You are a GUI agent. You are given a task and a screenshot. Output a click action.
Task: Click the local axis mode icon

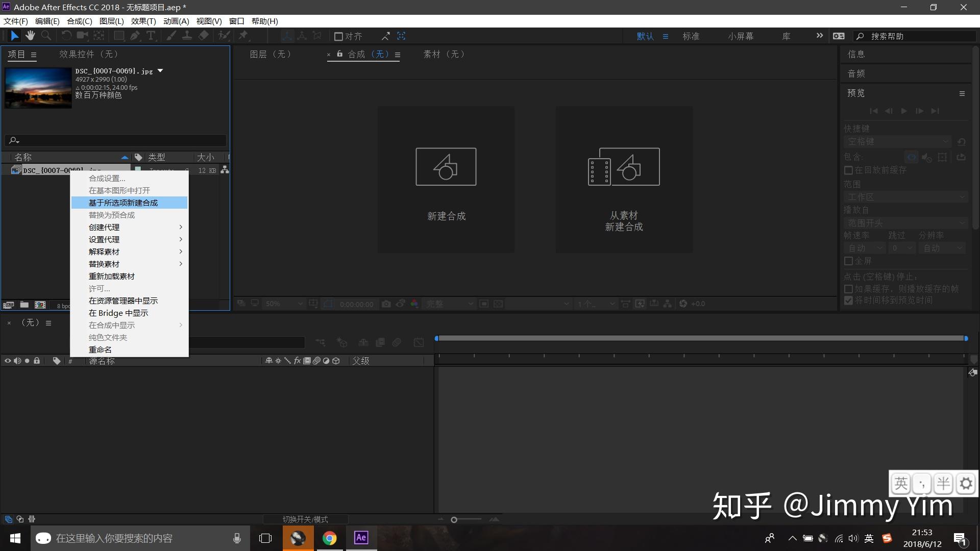click(287, 36)
